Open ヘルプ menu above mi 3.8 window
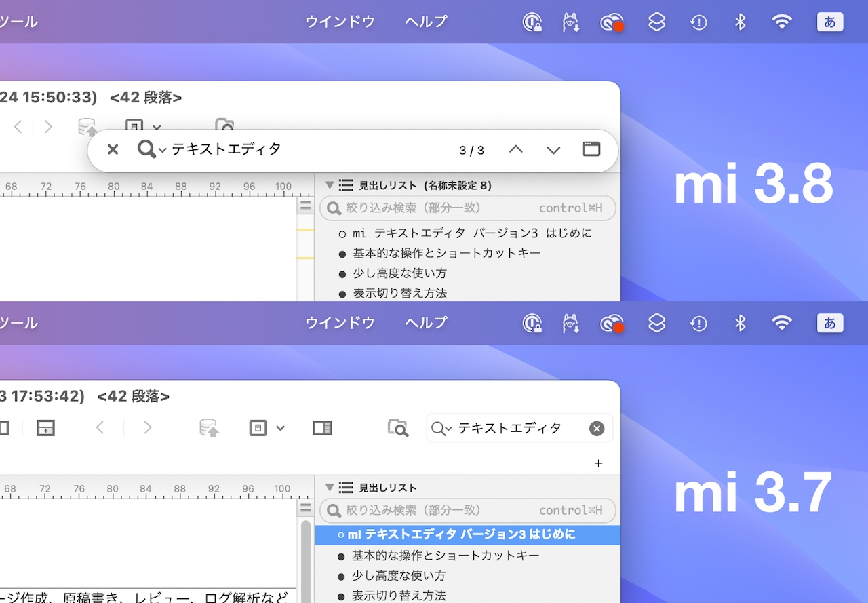This screenshot has height=603, width=868. [427, 22]
